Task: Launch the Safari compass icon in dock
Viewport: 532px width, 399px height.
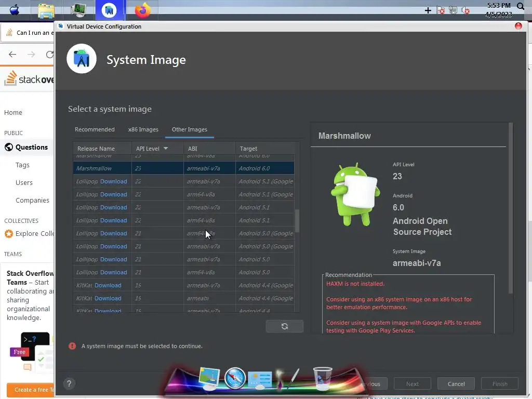Action: tap(235, 378)
